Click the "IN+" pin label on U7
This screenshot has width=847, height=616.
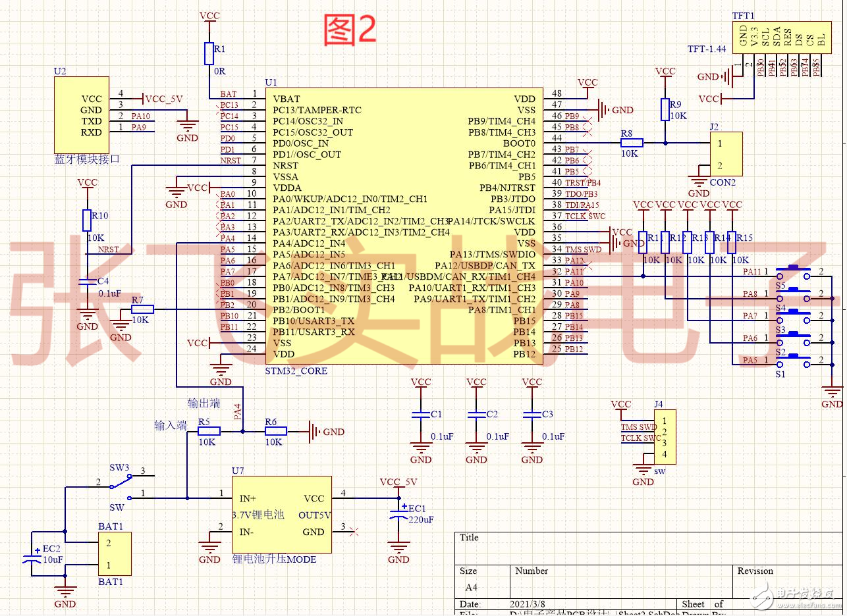pos(247,499)
